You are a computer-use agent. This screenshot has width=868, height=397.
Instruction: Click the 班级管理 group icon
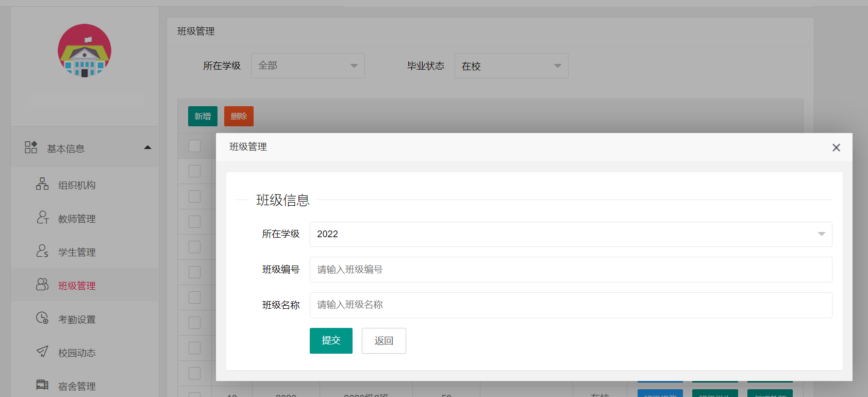[42, 285]
